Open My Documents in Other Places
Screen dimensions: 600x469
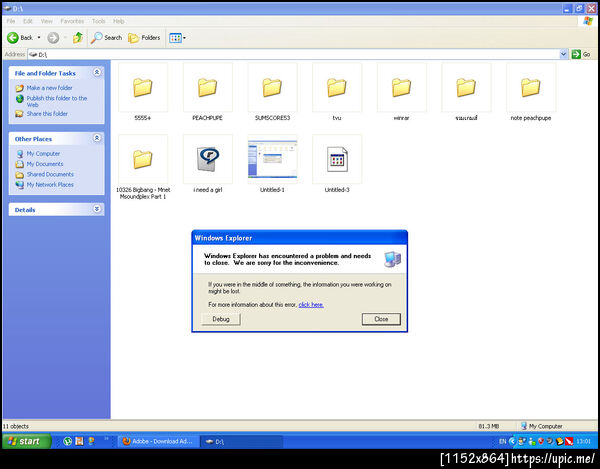pos(45,164)
